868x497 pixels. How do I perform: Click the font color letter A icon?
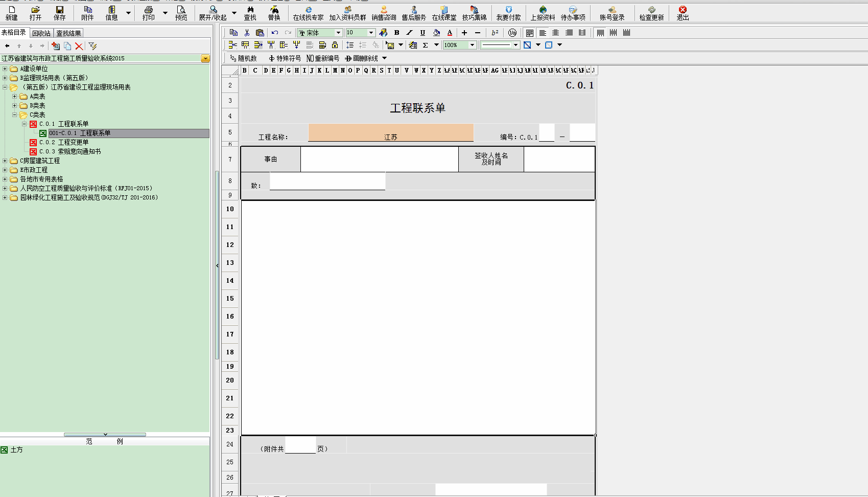coord(450,33)
